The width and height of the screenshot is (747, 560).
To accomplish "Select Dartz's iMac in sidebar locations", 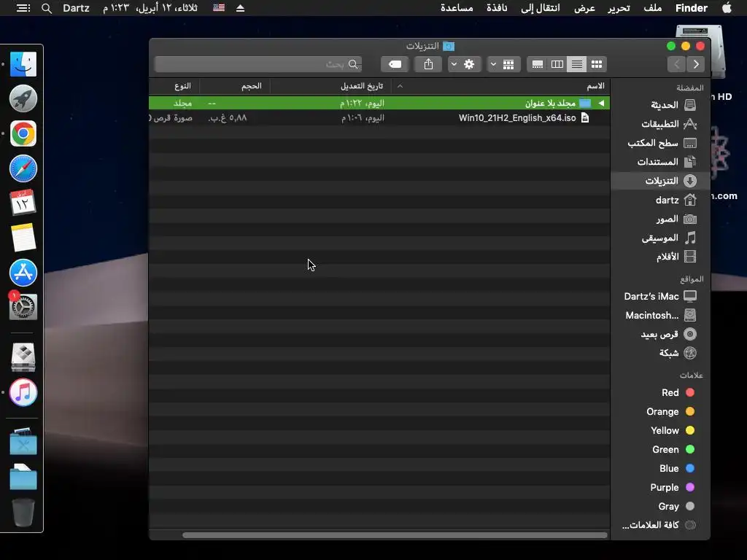I will [x=660, y=296].
